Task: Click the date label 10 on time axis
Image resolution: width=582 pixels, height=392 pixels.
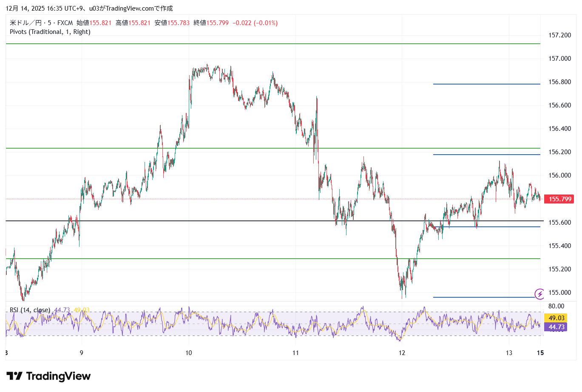Action: (189, 353)
